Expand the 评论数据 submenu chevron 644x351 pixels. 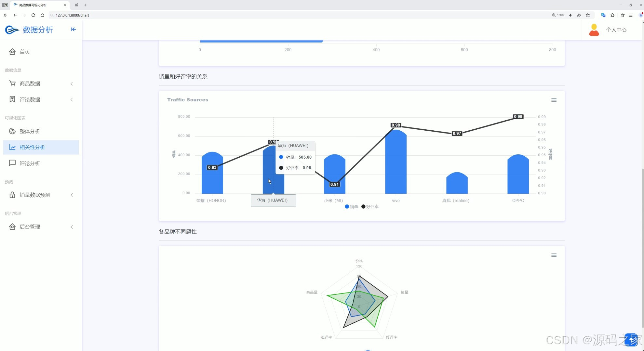click(72, 100)
